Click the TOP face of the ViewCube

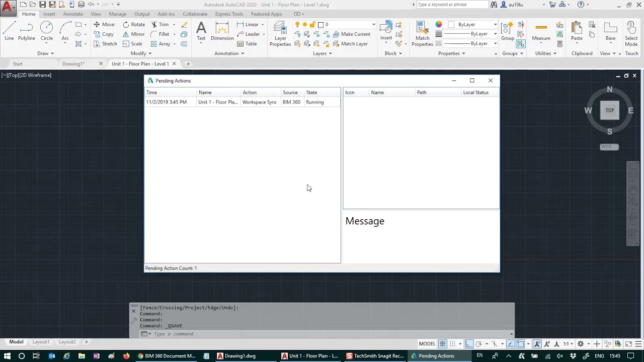click(x=609, y=110)
